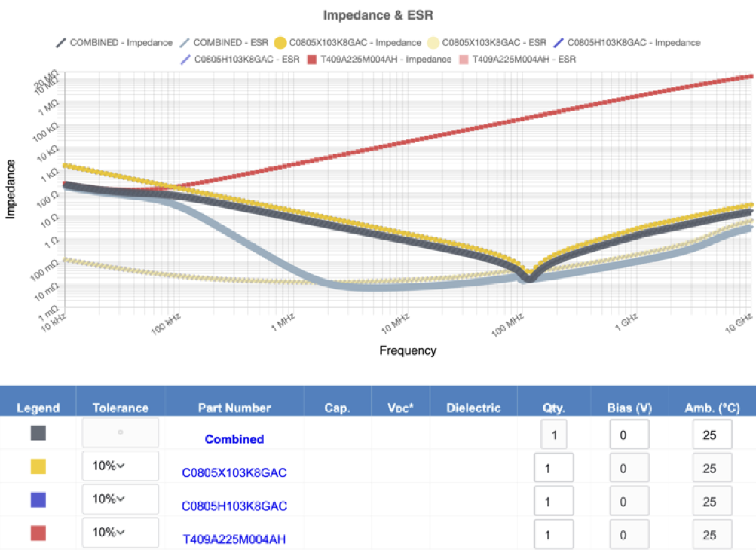Open T409A225M004AH part number link
756x559 pixels.
(234, 539)
